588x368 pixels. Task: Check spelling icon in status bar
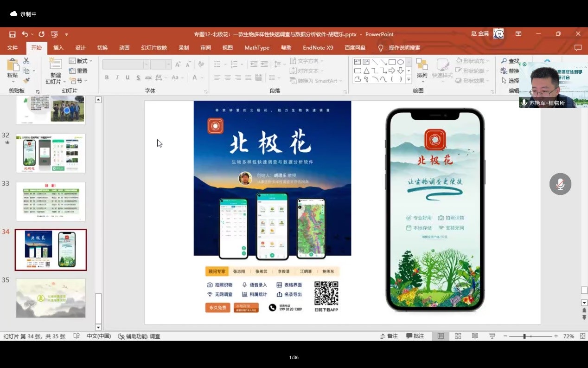click(x=77, y=336)
